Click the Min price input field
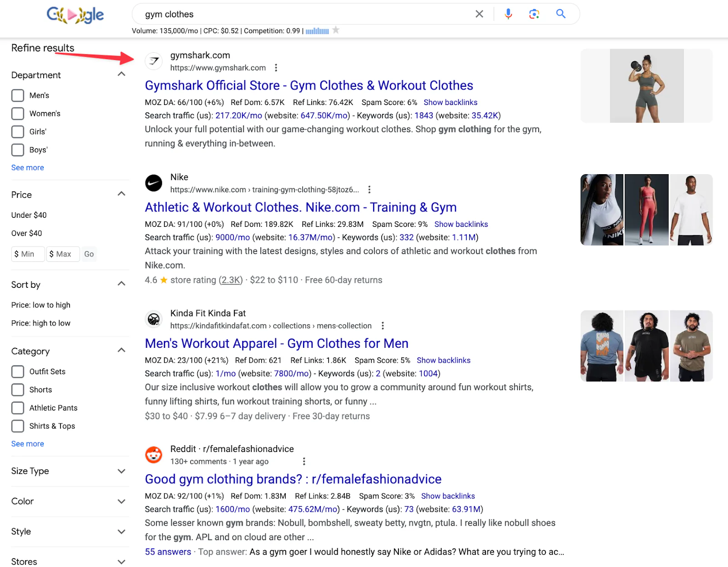The height and width of the screenshot is (567, 728). [27, 254]
